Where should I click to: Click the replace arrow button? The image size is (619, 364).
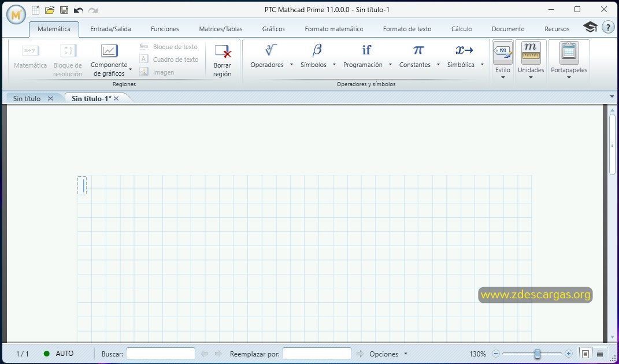pos(359,354)
